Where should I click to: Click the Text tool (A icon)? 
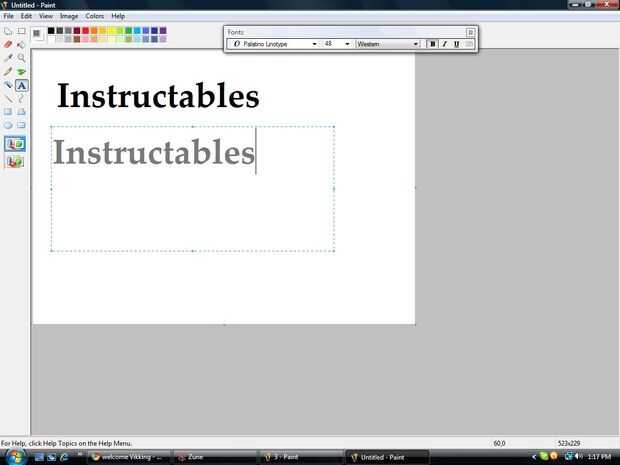point(21,85)
